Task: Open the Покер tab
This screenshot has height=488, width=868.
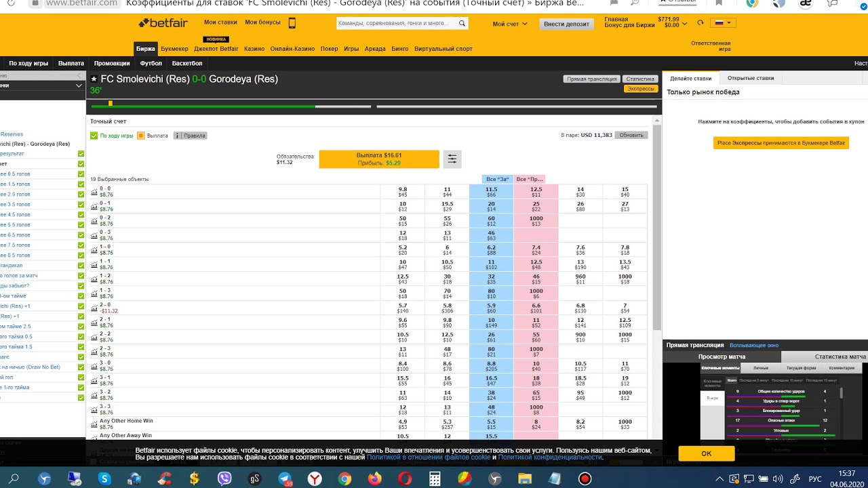Action: 330,49
